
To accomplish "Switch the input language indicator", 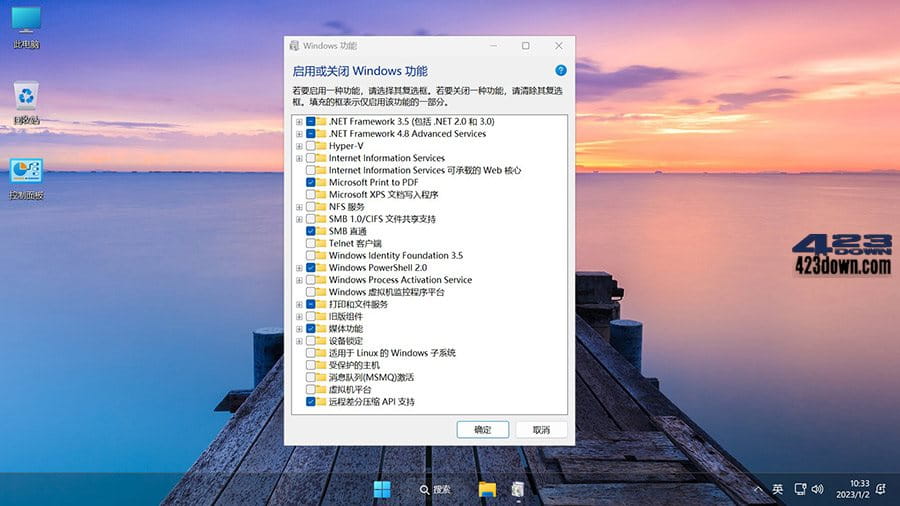I will 777,489.
